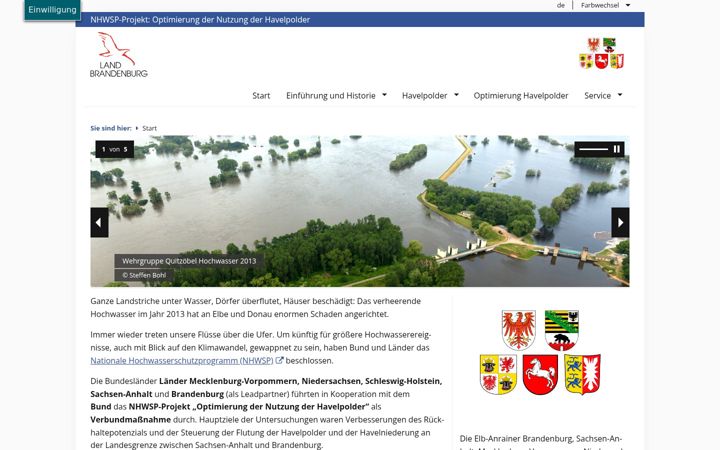This screenshot has width=720, height=450.
Task: Click the Land Brandenburg eagle logo
Action: (118, 55)
